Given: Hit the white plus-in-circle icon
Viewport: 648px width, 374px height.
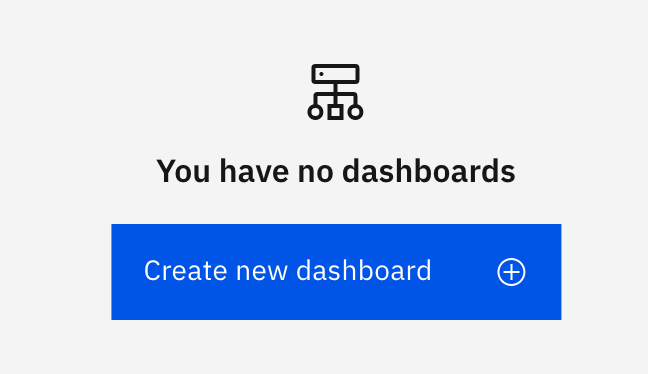Looking at the screenshot, I should point(511,272).
